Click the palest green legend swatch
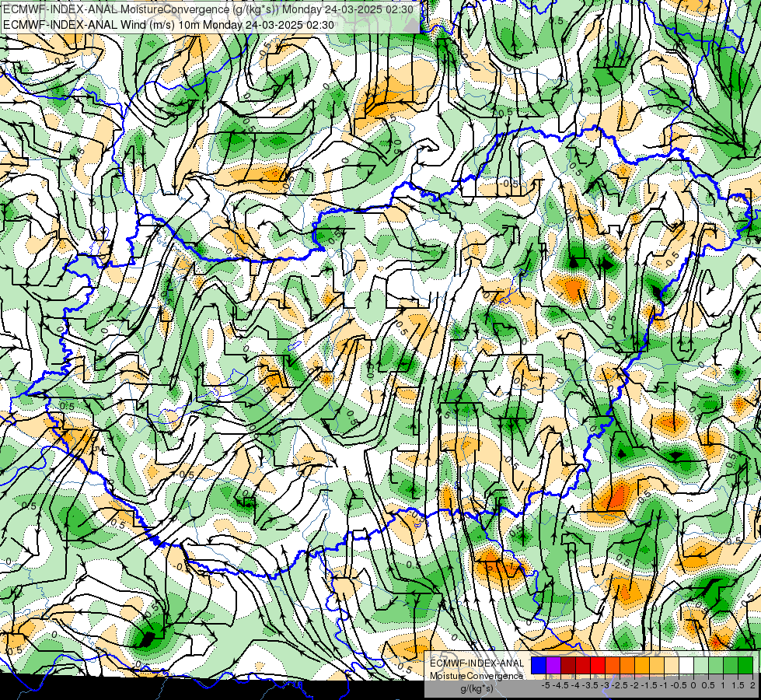 click(701, 665)
